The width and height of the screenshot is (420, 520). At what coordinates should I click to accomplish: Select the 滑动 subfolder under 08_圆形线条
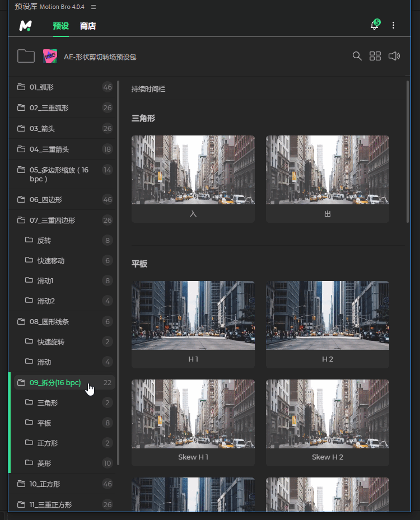[x=62, y=362]
